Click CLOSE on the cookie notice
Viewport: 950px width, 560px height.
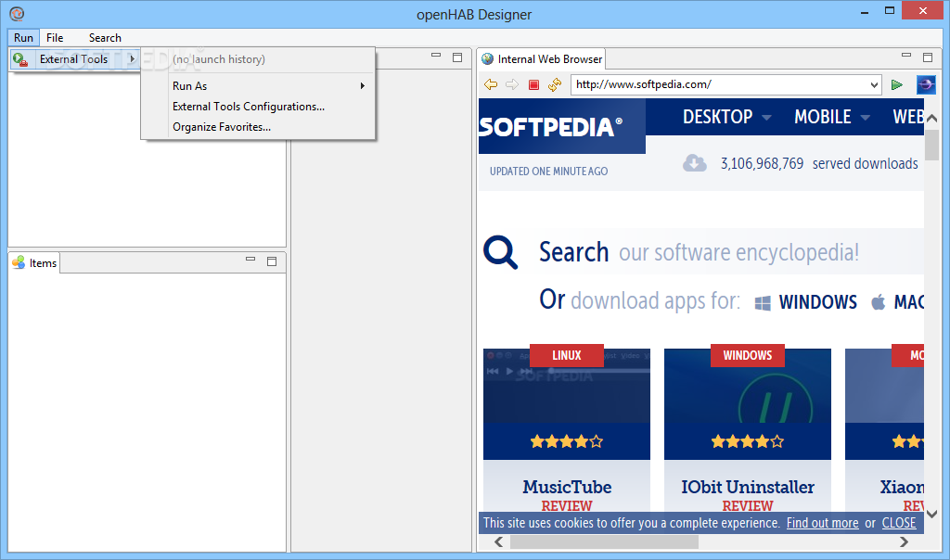898,523
